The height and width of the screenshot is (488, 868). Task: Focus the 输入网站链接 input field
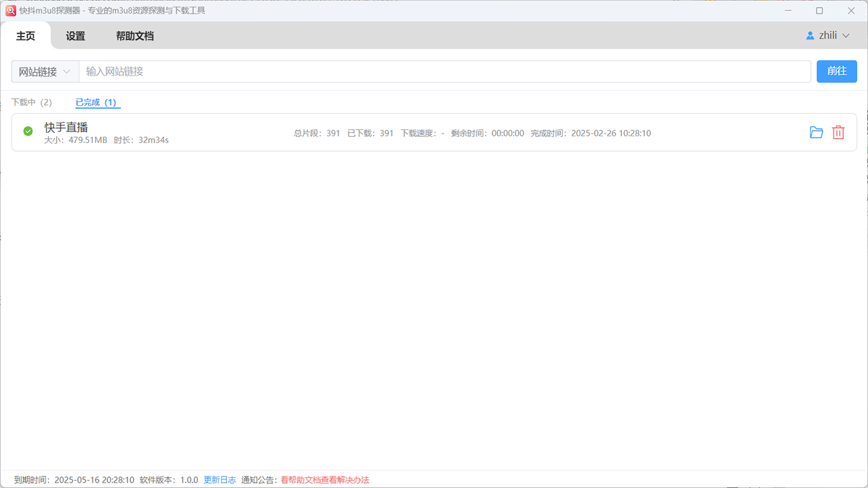[x=444, y=72]
